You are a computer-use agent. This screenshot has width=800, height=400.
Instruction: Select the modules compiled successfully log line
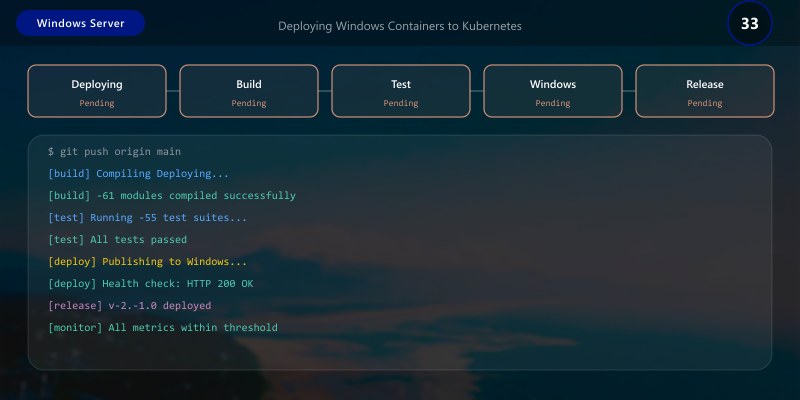(172, 195)
